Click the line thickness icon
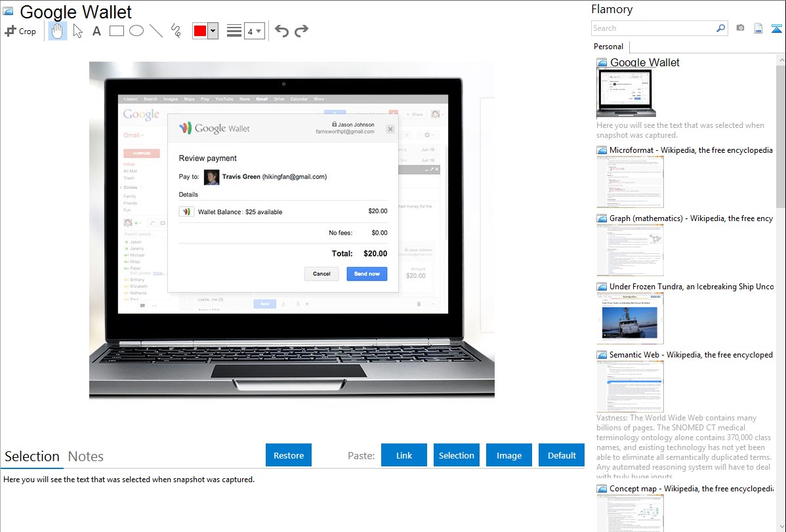This screenshot has height=532, width=786. tap(234, 31)
